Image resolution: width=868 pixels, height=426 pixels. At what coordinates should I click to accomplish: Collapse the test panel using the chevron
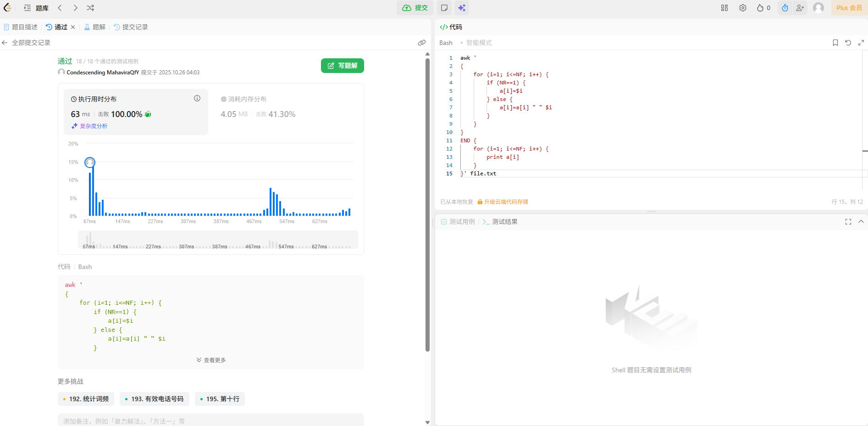[861, 222]
